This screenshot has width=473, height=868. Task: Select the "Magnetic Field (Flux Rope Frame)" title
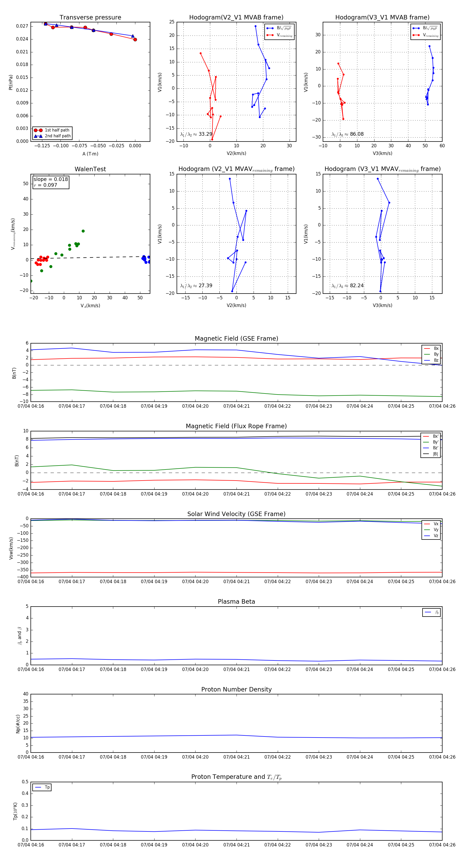[x=236, y=426]
